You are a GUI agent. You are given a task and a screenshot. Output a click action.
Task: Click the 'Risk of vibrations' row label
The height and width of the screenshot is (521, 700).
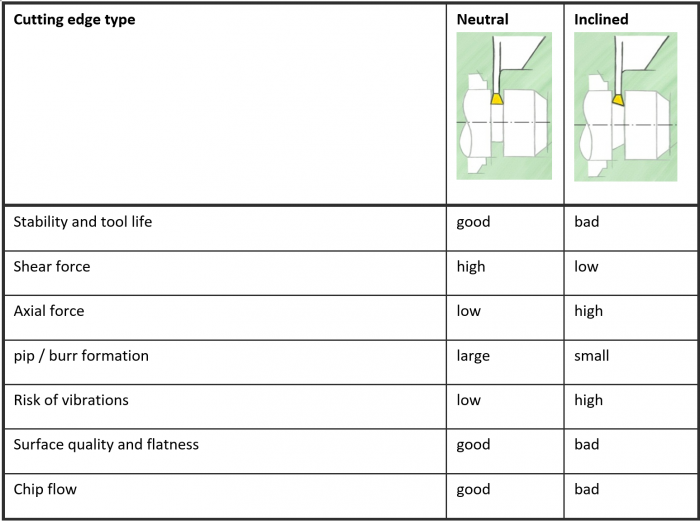point(71,400)
